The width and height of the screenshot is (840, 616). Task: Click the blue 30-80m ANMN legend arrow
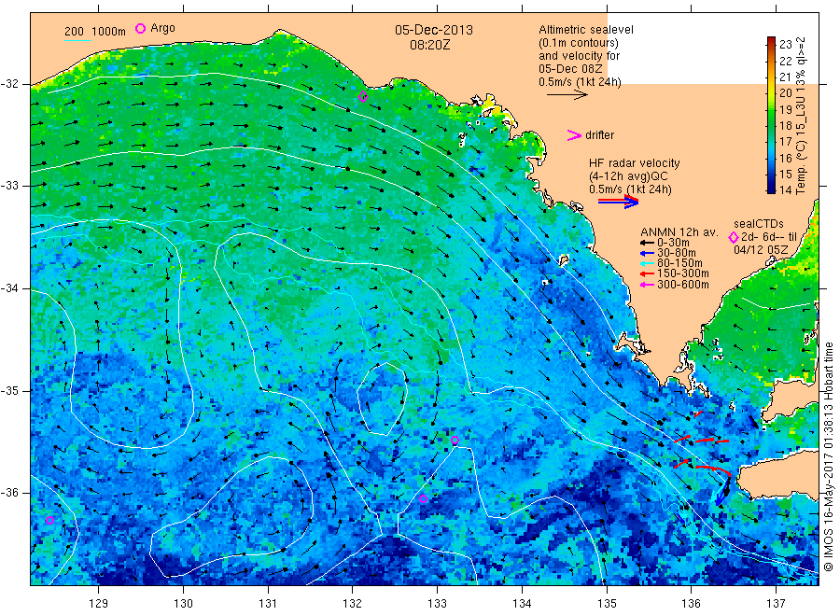tap(648, 253)
